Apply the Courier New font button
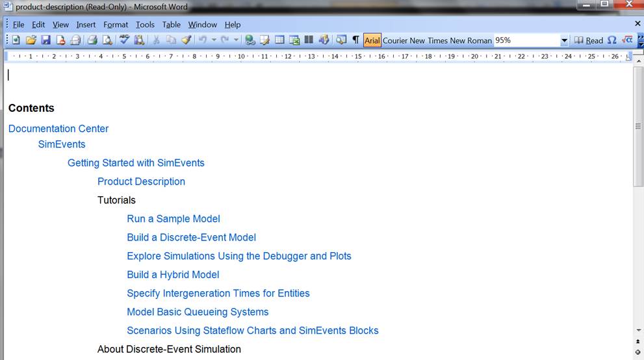The width and height of the screenshot is (644, 360). (x=404, y=40)
